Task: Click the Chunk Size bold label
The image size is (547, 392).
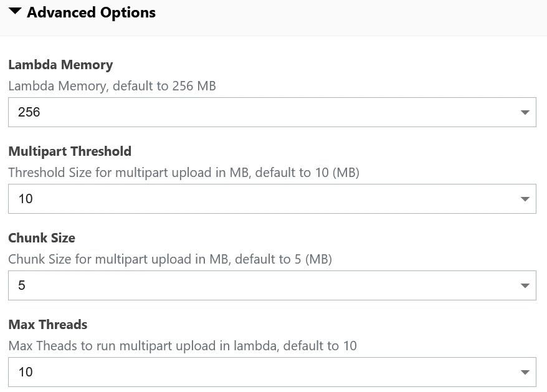Action: pos(42,238)
